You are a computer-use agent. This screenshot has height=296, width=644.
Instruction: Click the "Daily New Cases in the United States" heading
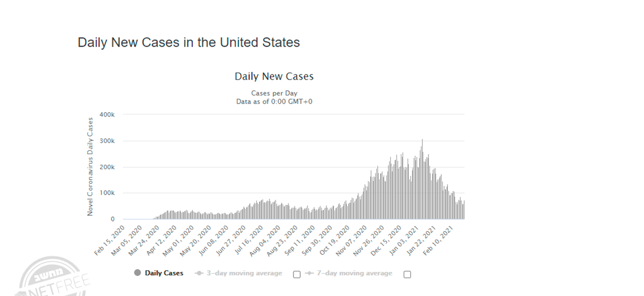click(189, 43)
